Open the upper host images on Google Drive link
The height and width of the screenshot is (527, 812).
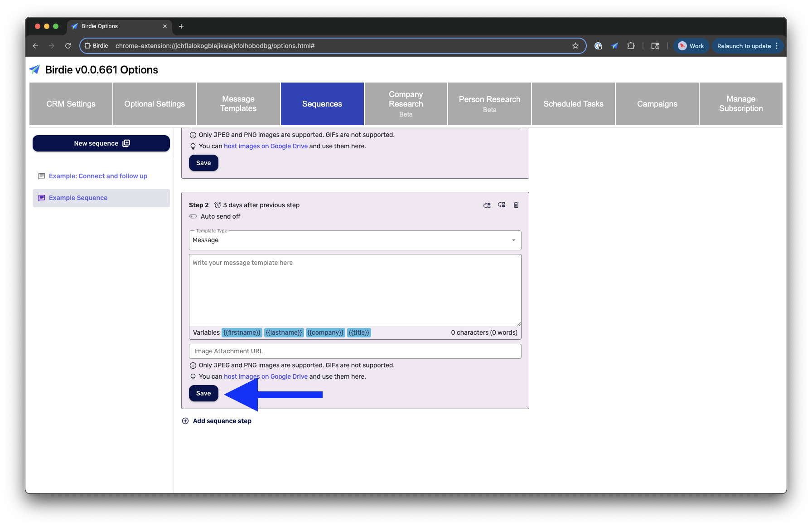266,146
